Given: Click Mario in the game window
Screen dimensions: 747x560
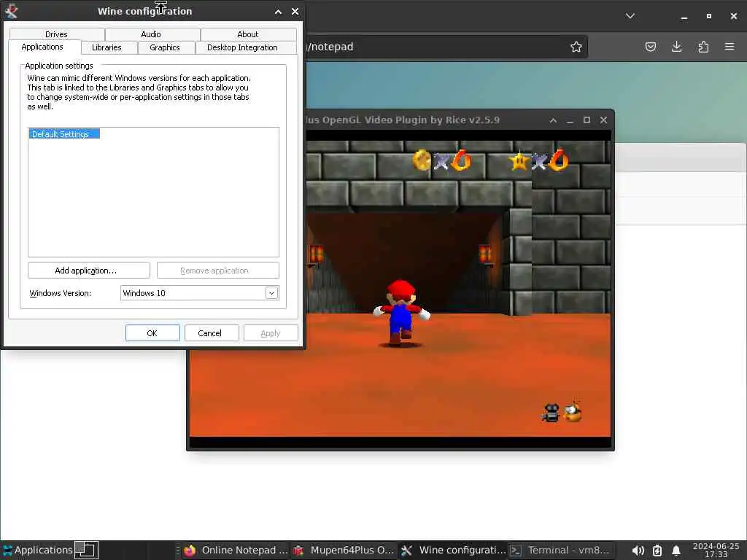Looking at the screenshot, I should [x=402, y=312].
